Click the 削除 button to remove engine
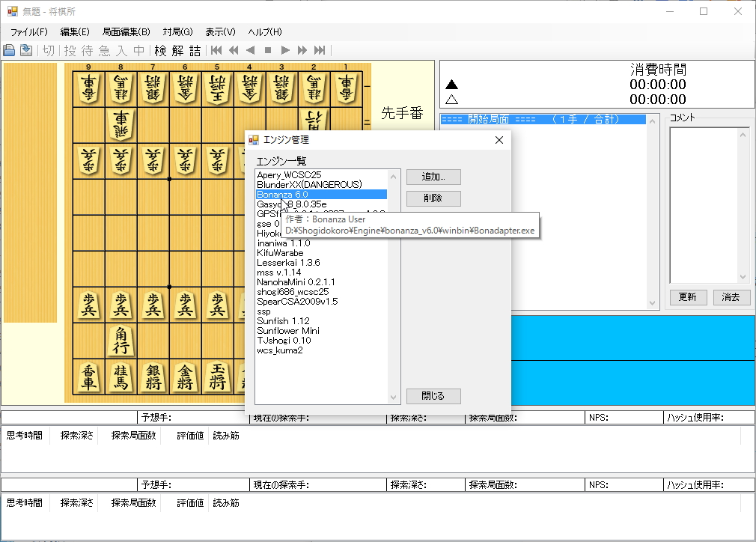 click(x=433, y=198)
